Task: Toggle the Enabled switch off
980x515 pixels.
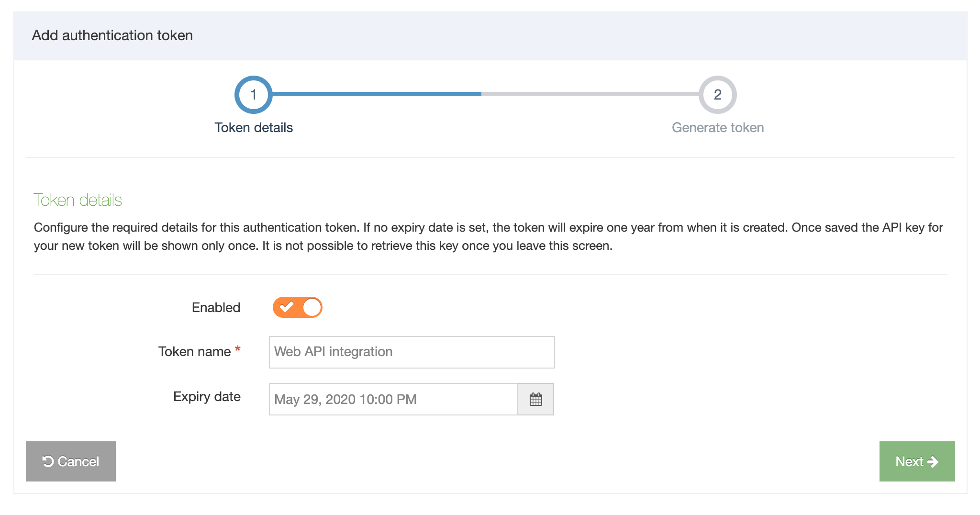Action: click(298, 307)
